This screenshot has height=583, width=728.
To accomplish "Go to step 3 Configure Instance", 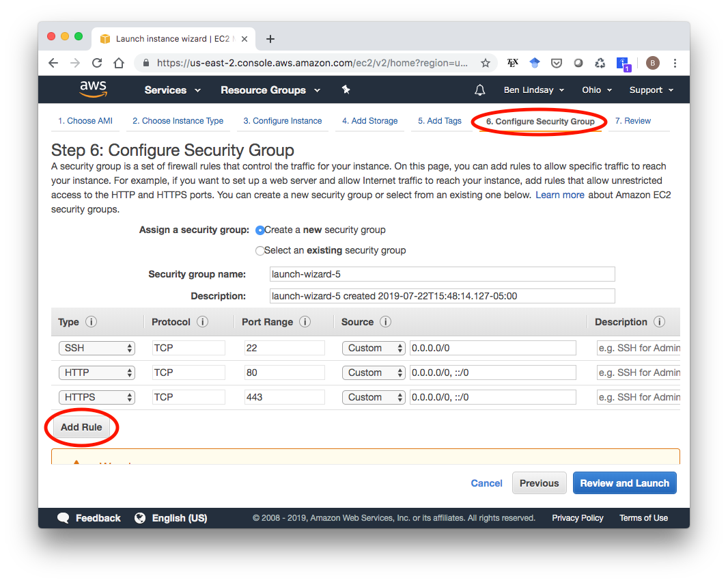I will (x=282, y=121).
